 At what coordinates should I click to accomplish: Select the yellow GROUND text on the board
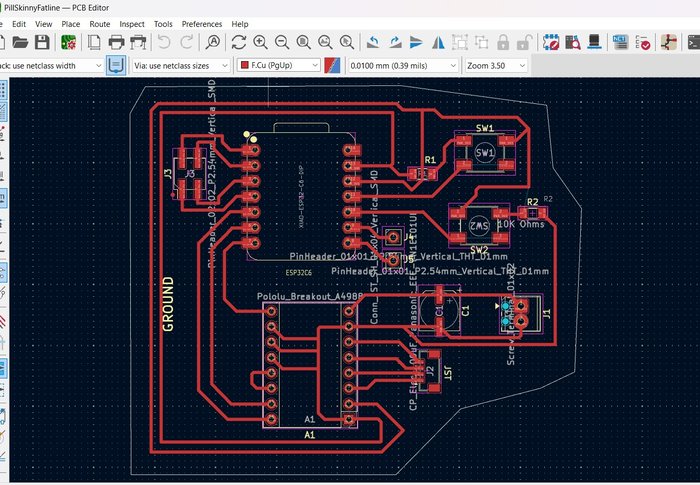pos(168,304)
